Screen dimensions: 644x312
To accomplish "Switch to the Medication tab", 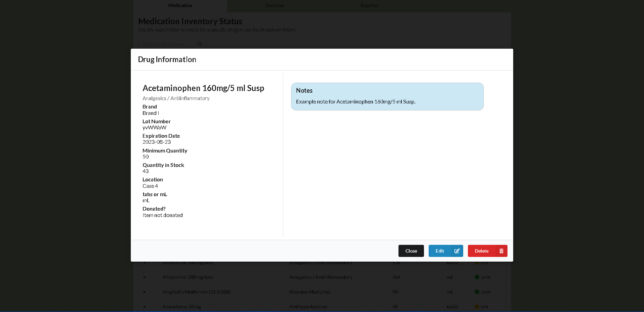I will tap(180, 5).
